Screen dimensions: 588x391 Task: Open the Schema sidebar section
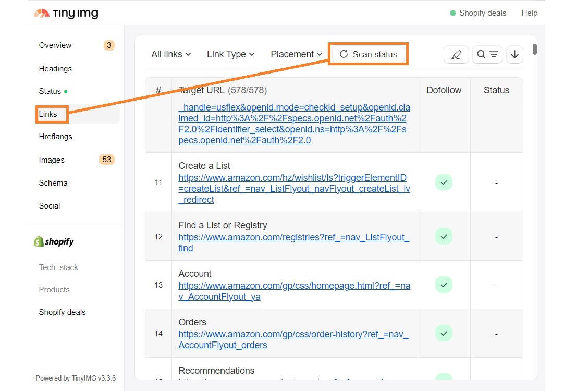tap(53, 182)
